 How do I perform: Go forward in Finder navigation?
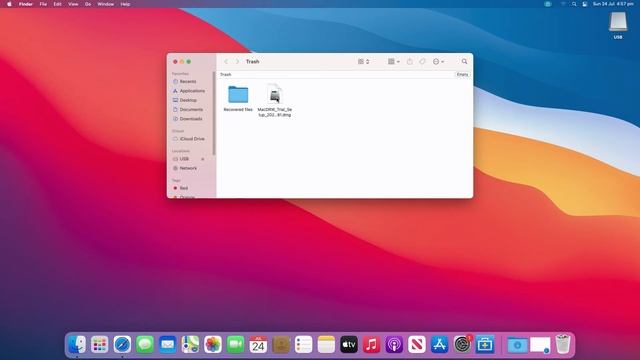tap(237, 62)
